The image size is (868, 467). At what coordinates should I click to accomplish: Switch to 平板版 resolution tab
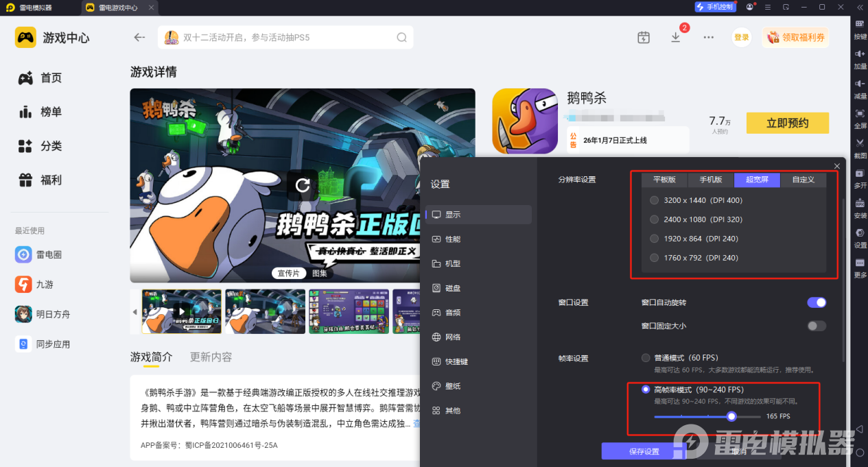(664, 180)
